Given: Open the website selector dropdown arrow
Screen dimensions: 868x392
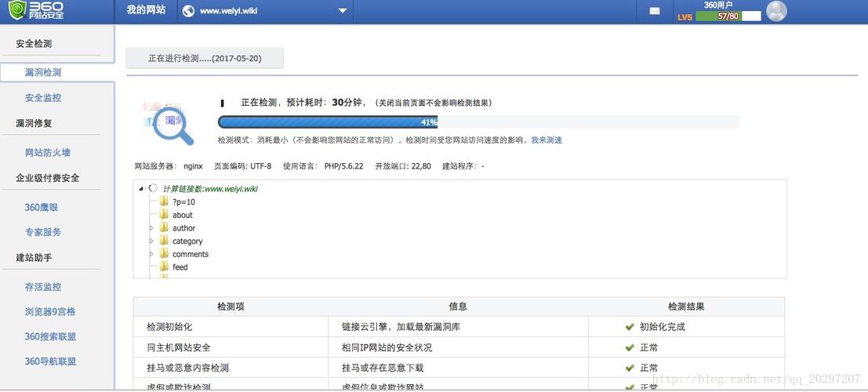Looking at the screenshot, I should tap(343, 10).
